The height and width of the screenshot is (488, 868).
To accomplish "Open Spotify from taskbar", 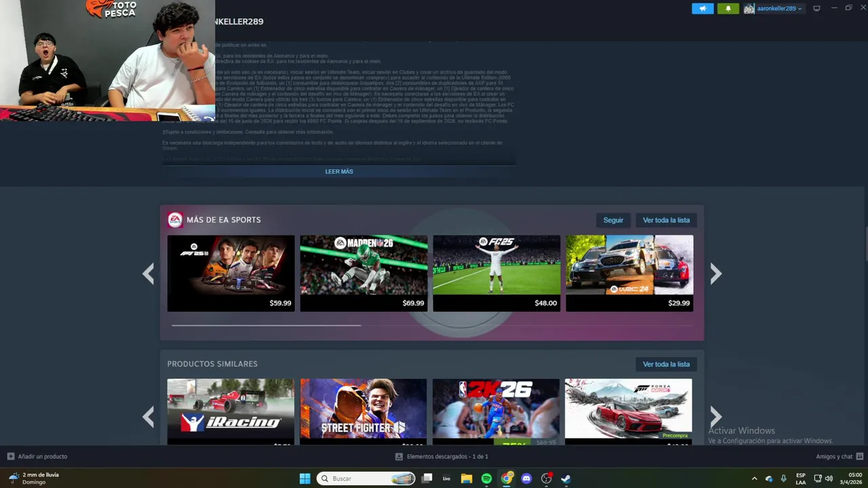I will (x=486, y=479).
